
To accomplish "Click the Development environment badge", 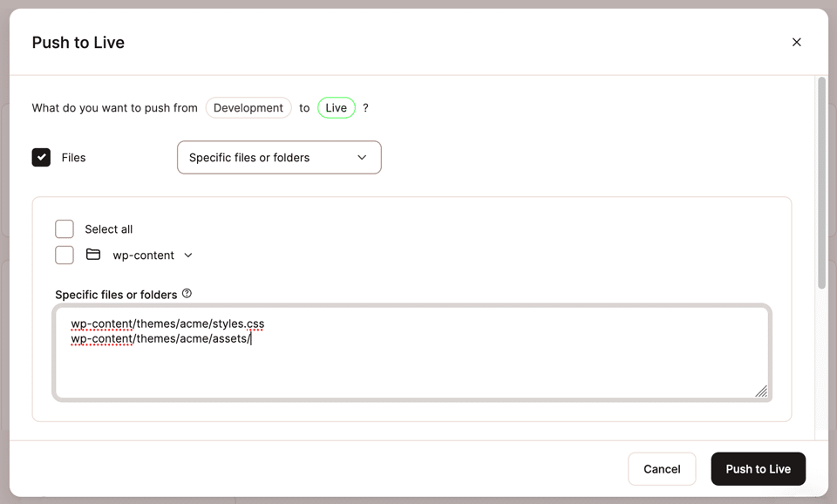I will pyautogui.click(x=248, y=108).
